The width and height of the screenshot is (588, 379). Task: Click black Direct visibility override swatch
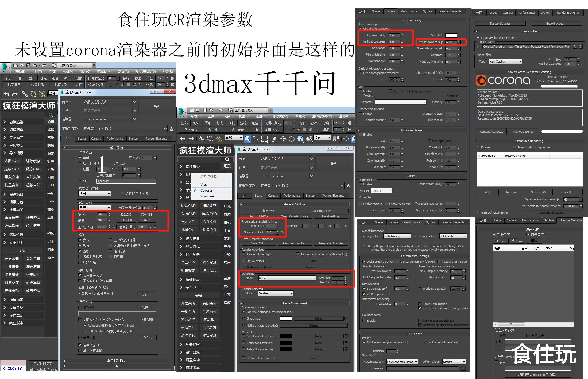pyautogui.click(x=286, y=336)
